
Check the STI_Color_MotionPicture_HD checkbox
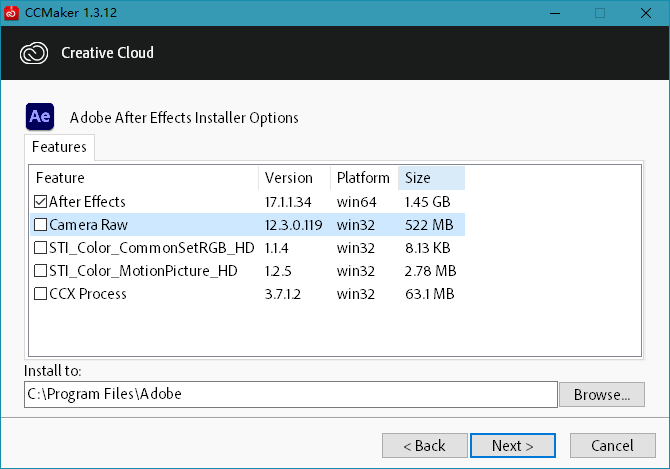pos(41,271)
